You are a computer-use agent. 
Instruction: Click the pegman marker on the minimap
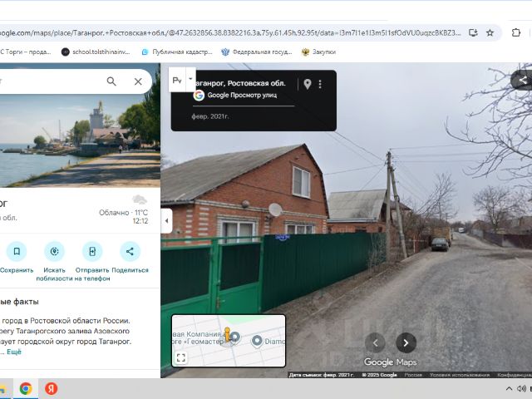[228, 335]
